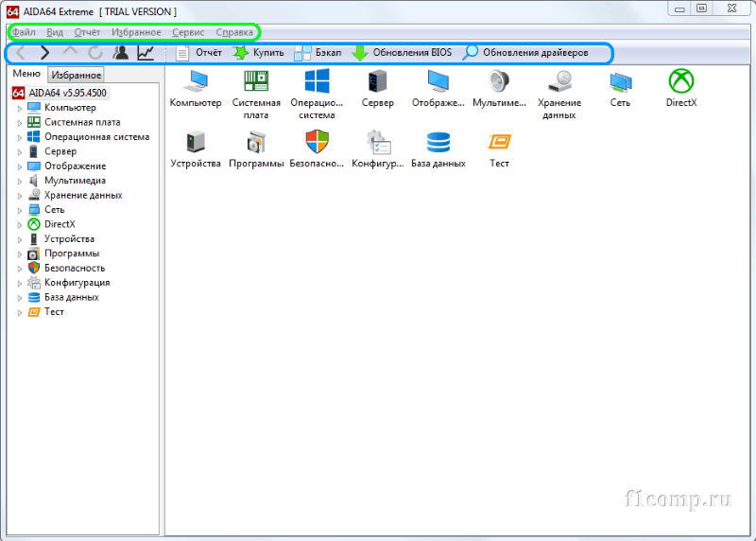756x541 pixels.
Task: Select Устройства in the sidebar tree
Action: pos(69,239)
